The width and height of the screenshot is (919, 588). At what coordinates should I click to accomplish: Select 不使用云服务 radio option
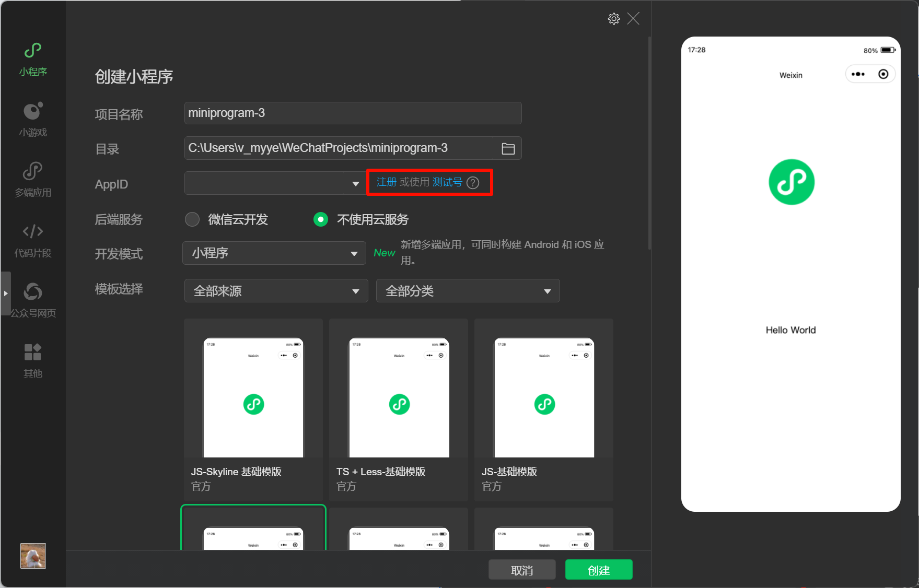[321, 219]
